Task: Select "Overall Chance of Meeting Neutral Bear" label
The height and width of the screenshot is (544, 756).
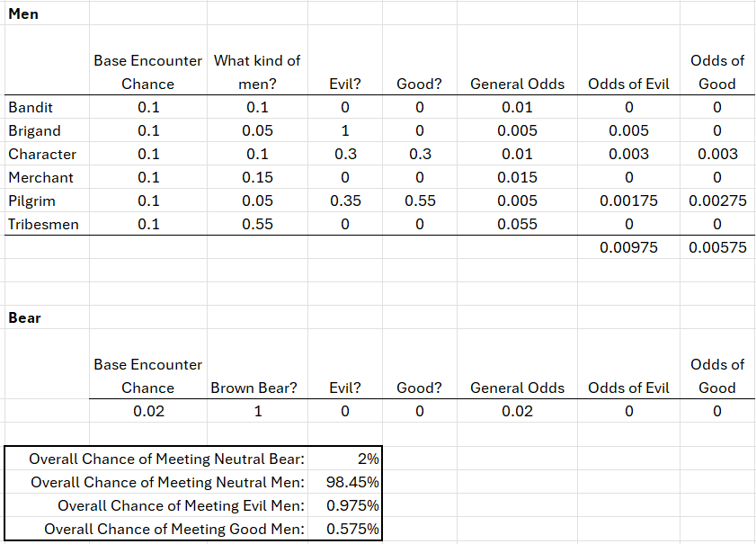Action: 166,459
